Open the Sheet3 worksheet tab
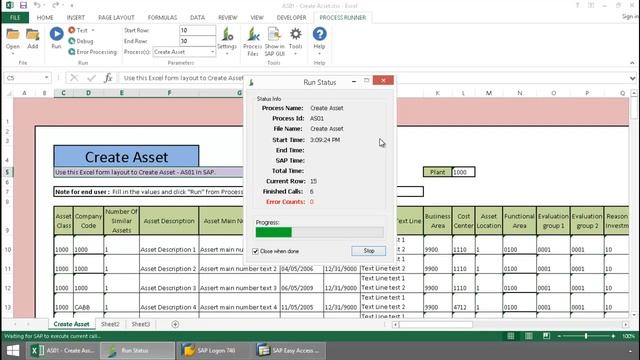Viewport: 640px width, 360px height. point(141,324)
